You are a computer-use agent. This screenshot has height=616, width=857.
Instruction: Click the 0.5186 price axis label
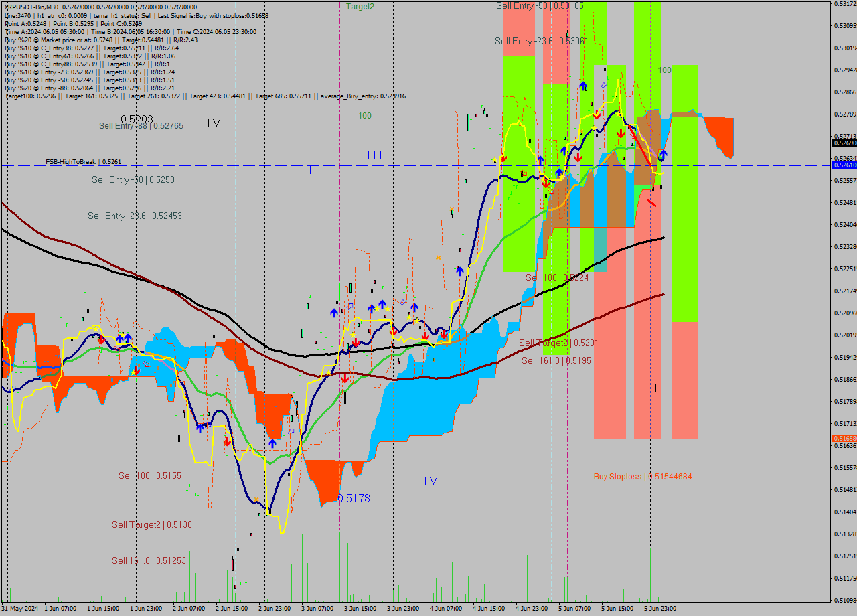tap(846, 379)
